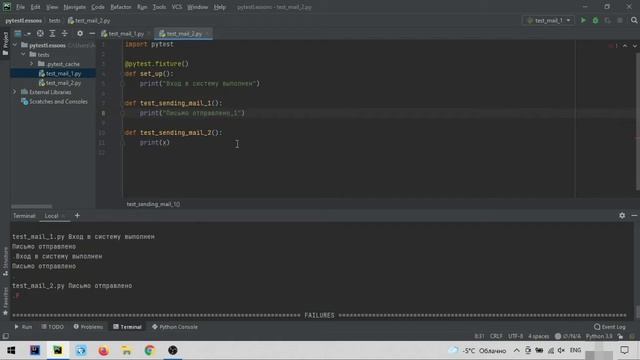Open the Tools menu
Viewport: 640px width, 360px height.
[159, 7]
